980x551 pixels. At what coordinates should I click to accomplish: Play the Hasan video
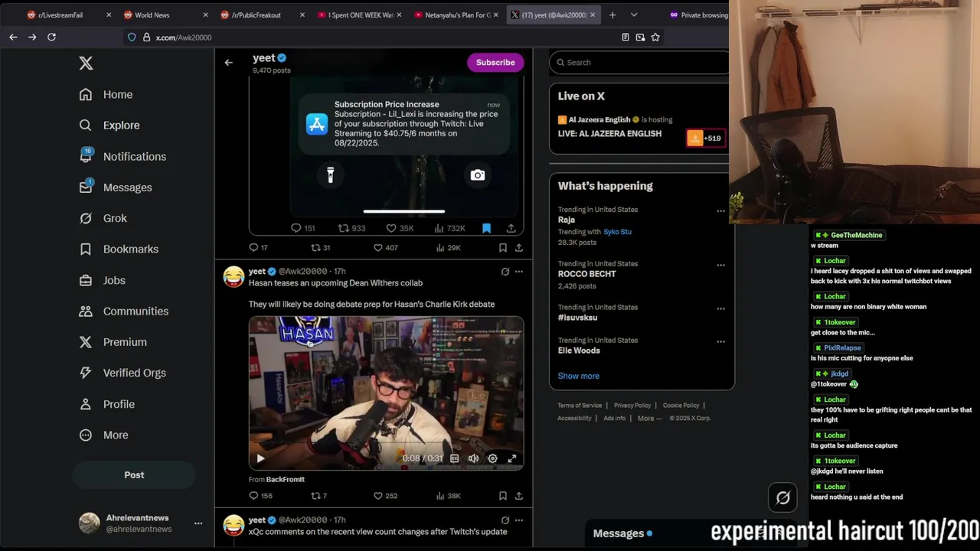click(260, 458)
